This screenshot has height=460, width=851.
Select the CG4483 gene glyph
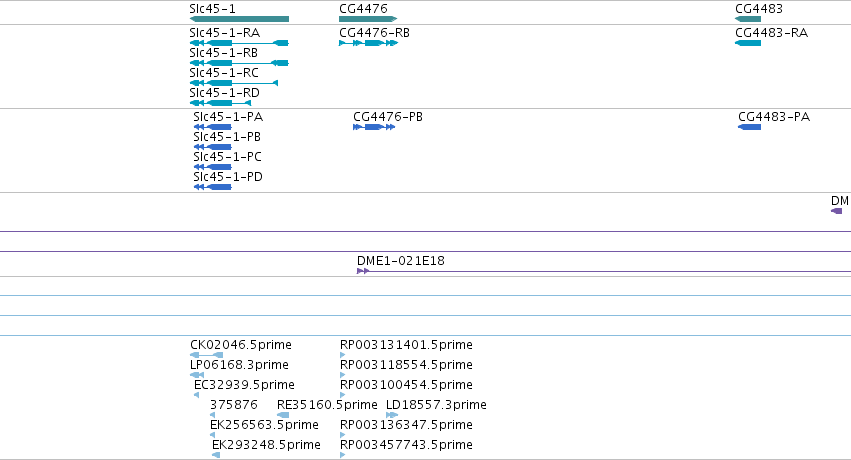[x=748, y=19]
